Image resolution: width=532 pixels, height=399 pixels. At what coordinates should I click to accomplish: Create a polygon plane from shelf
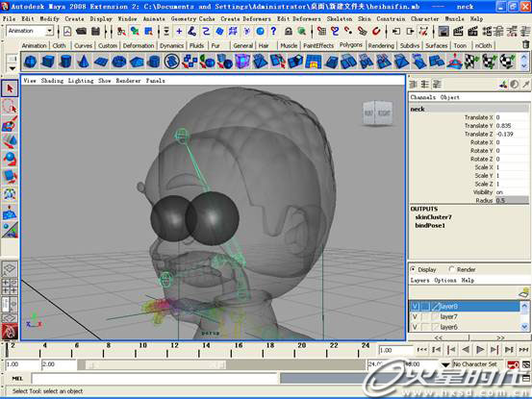(x=101, y=62)
